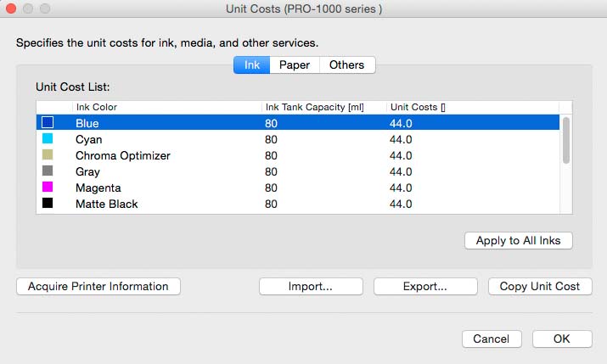Image resolution: width=607 pixels, height=364 pixels.
Task: Click the Matte Black color swatch
Action: (48, 203)
